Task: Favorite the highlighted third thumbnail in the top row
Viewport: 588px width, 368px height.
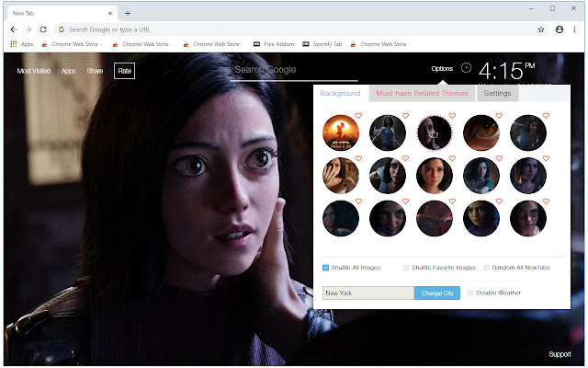Action: [452, 116]
